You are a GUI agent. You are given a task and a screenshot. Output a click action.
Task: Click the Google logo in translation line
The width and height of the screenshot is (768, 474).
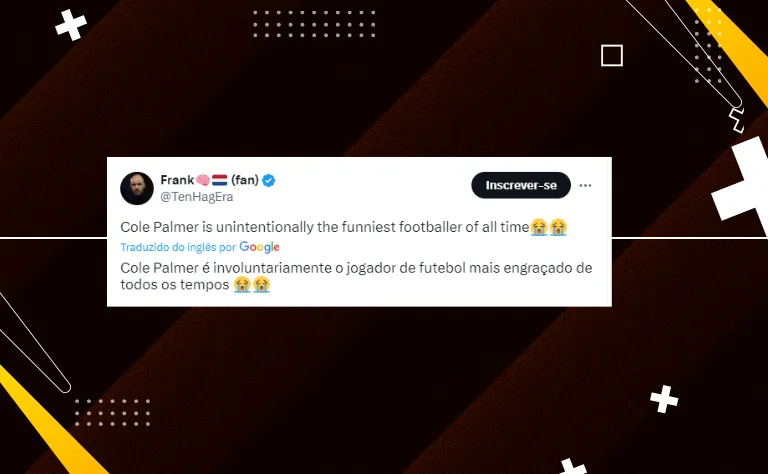(x=260, y=247)
